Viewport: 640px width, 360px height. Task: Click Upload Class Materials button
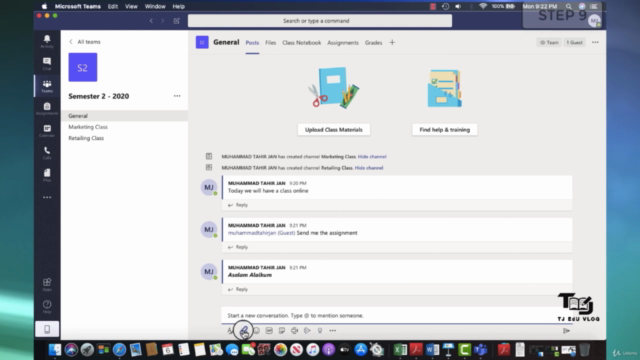tap(333, 130)
